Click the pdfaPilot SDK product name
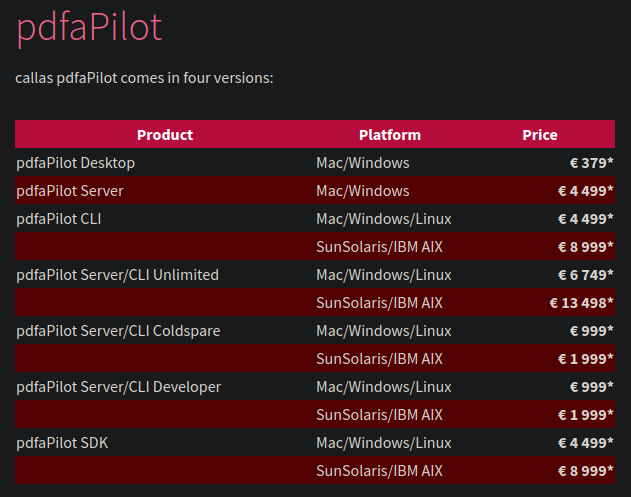 [62, 443]
